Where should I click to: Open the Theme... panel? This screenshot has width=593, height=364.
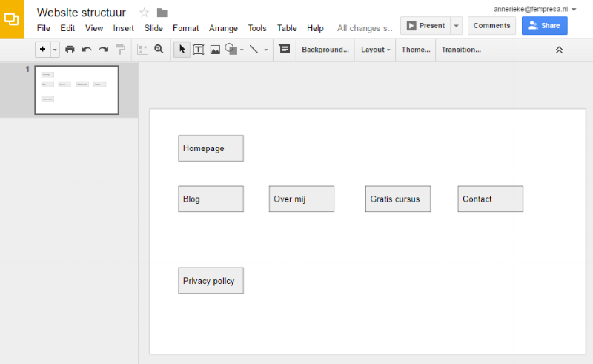416,50
